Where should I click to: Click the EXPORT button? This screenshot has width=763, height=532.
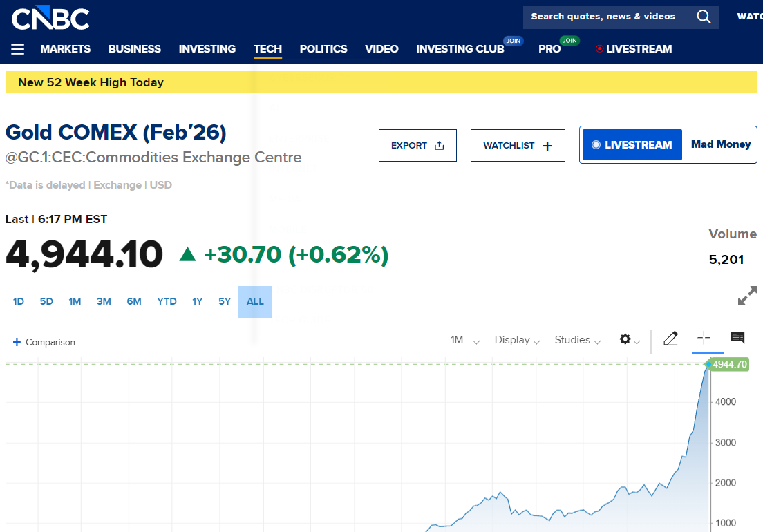coord(417,145)
